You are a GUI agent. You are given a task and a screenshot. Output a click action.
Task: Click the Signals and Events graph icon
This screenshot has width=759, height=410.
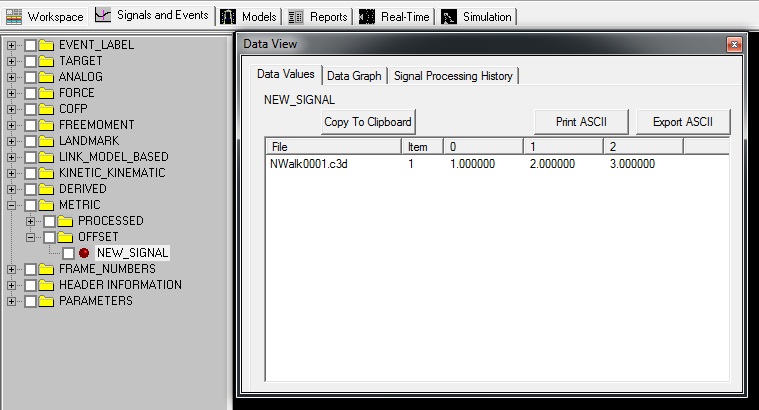pyautogui.click(x=103, y=15)
